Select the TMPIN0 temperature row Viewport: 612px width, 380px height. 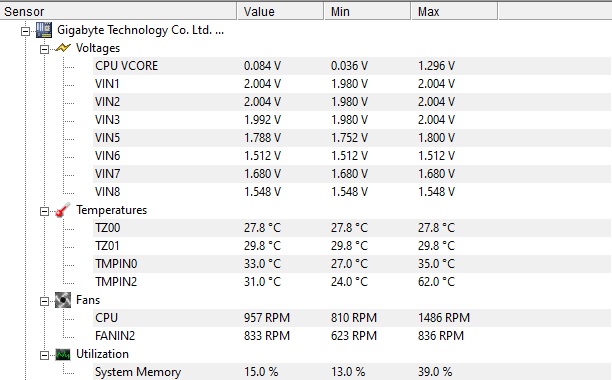click(x=352, y=264)
